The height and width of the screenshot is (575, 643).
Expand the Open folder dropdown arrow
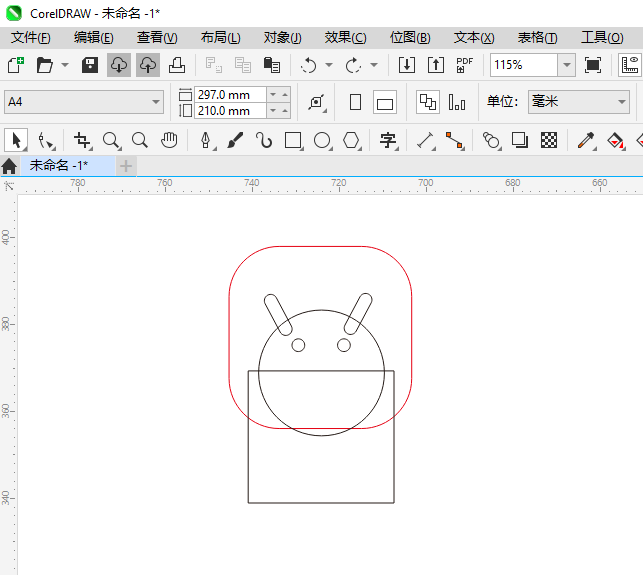pos(65,65)
